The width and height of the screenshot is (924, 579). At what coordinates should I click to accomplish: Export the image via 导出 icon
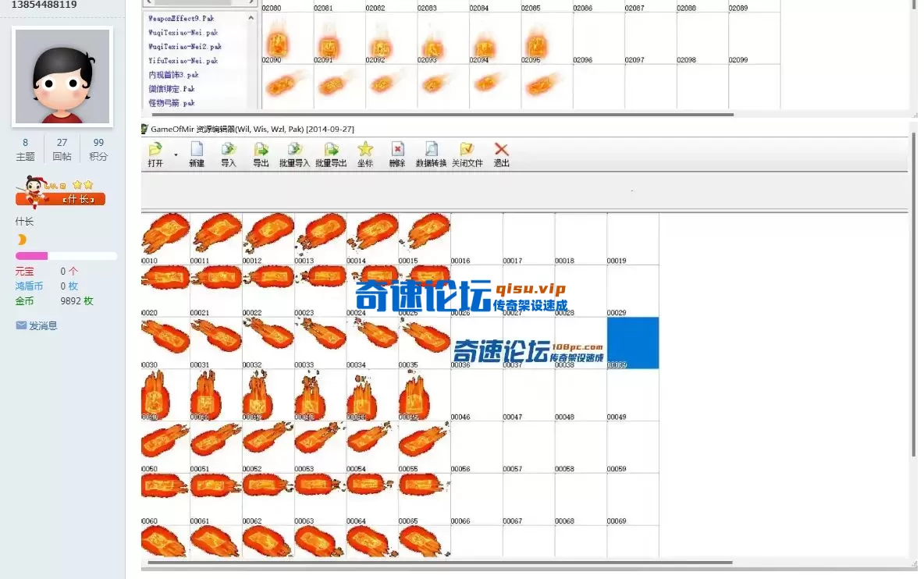click(x=261, y=153)
